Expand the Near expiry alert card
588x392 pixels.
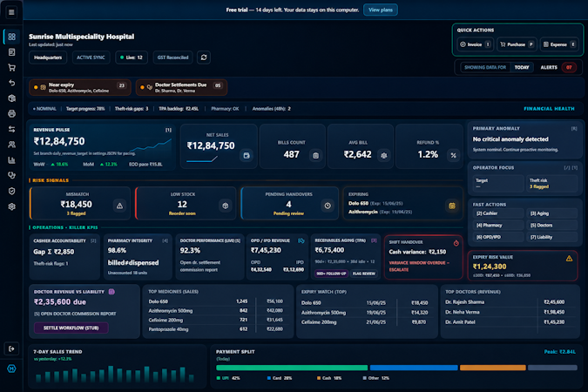pyautogui.click(x=80, y=87)
